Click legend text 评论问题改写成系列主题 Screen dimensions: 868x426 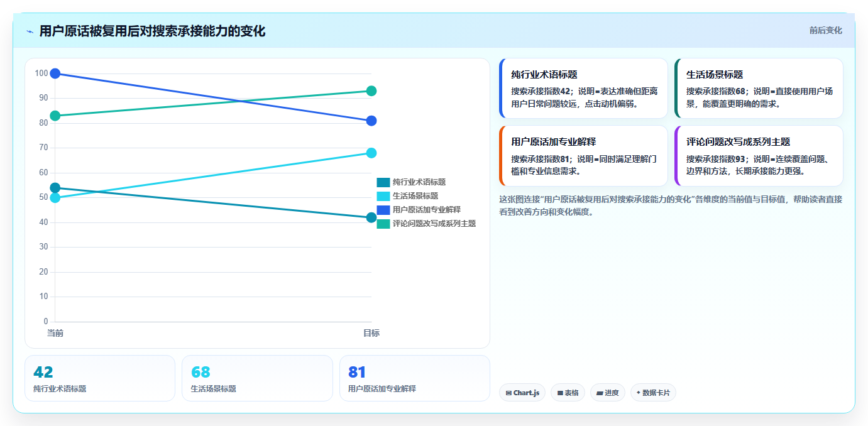click(x=434, y=224)
